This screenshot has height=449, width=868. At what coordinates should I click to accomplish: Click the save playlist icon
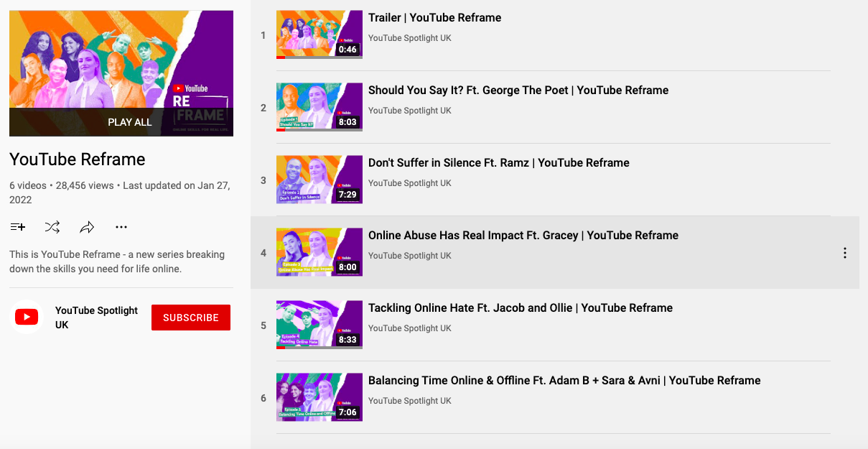click(18, 227)
